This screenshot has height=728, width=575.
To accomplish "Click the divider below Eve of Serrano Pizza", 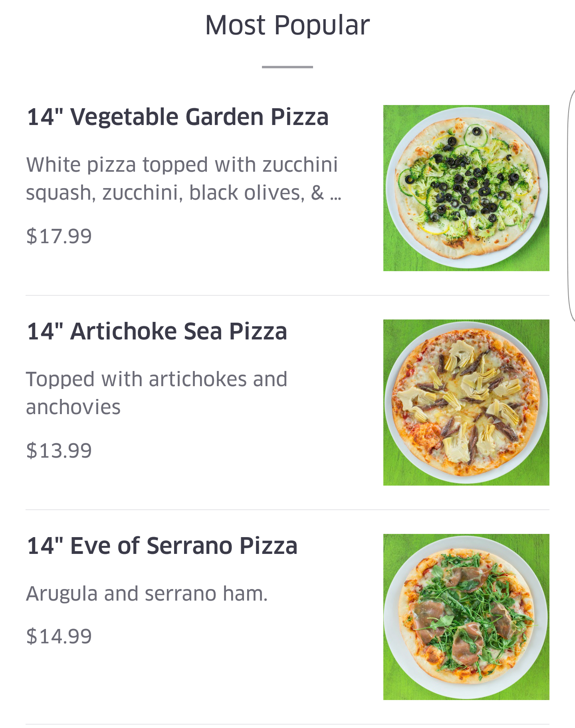I will [x=287, y=724].
